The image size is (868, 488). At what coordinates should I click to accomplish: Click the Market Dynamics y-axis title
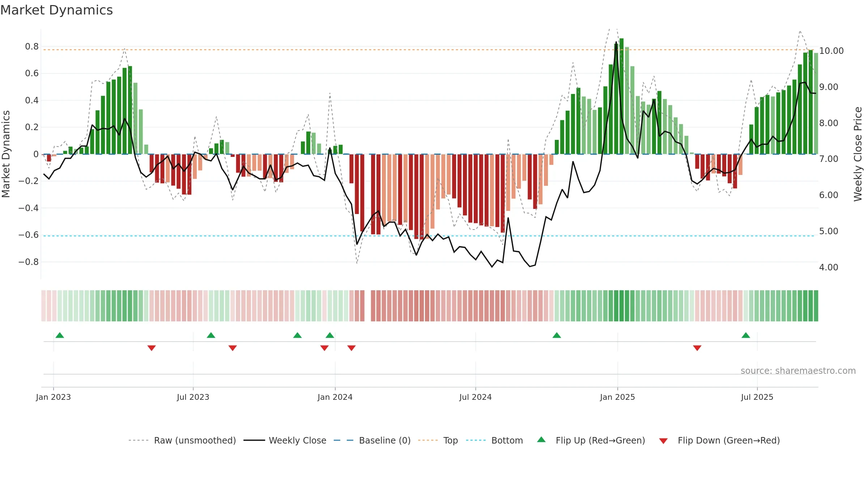[x=6, y=154]
